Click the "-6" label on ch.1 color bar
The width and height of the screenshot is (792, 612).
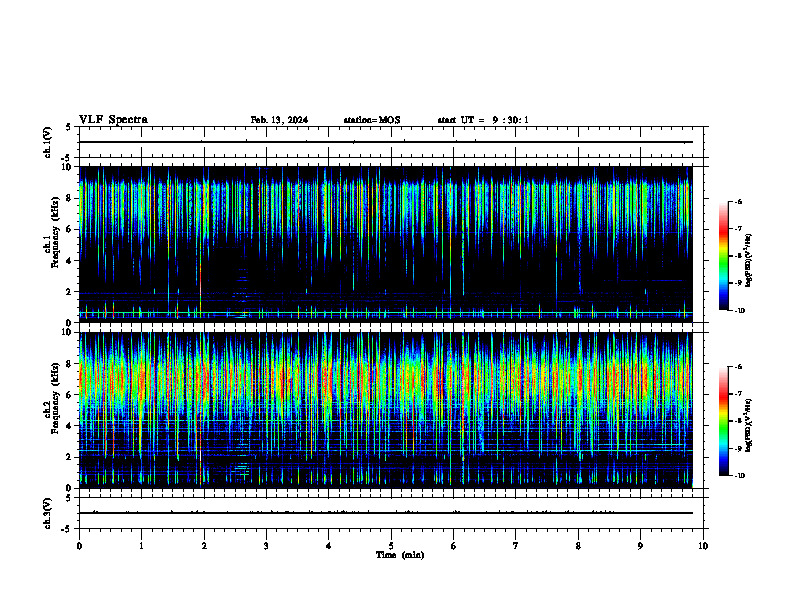point(738,201)
